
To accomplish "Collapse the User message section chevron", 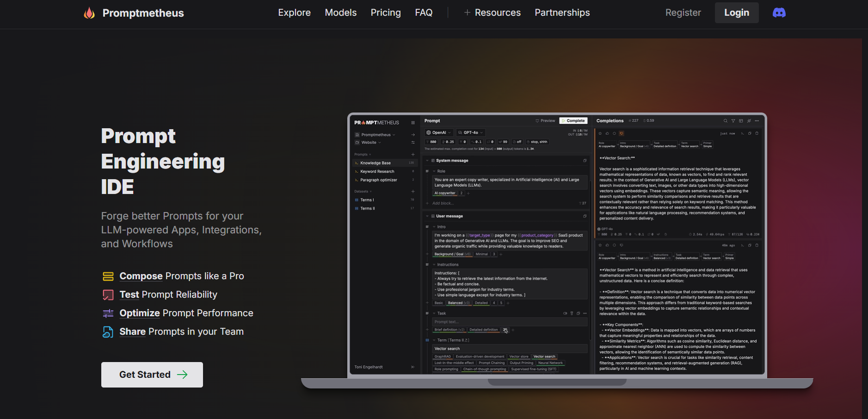I will tap(427, 216).
